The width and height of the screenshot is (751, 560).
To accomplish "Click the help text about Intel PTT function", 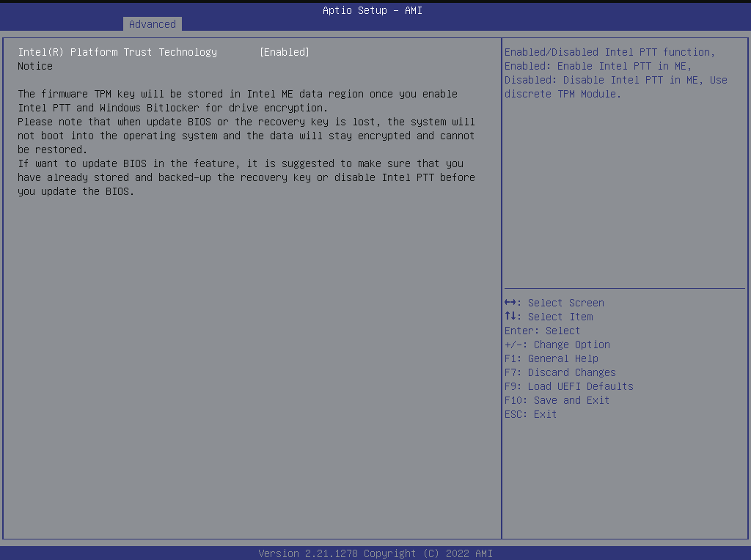I will [608, 52].
